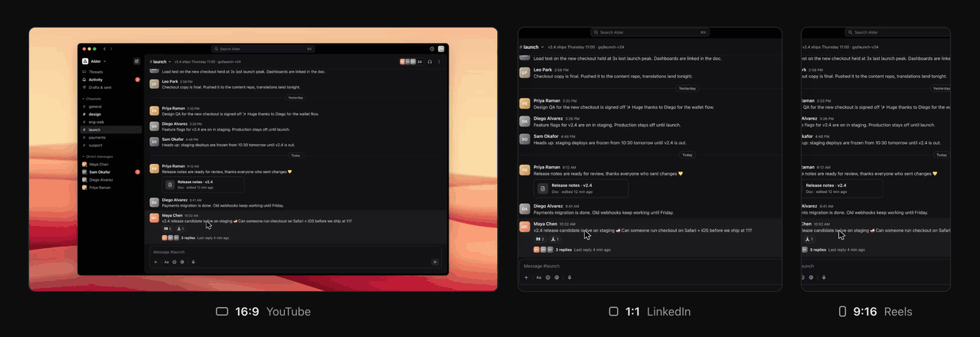Select the 16:9 YouTube format
Screen dimensions: 980x337
tap(263, 312)
